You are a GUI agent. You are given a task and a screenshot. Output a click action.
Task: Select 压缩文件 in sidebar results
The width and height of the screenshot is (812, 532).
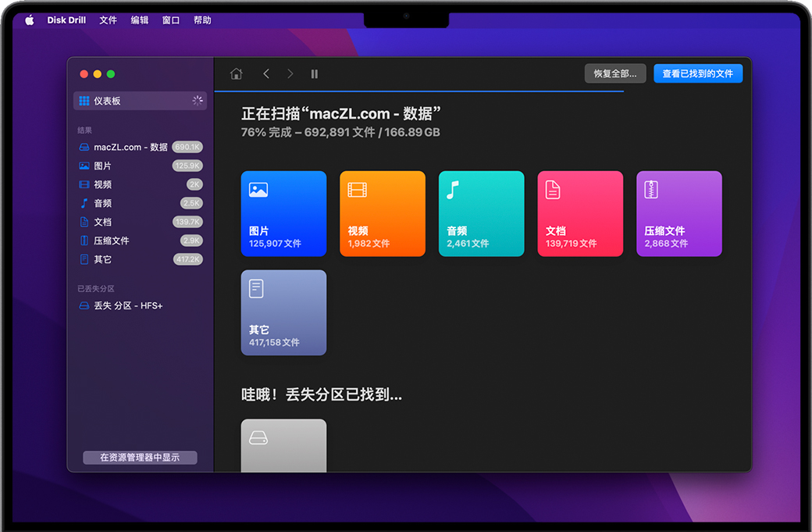[112, 241]
